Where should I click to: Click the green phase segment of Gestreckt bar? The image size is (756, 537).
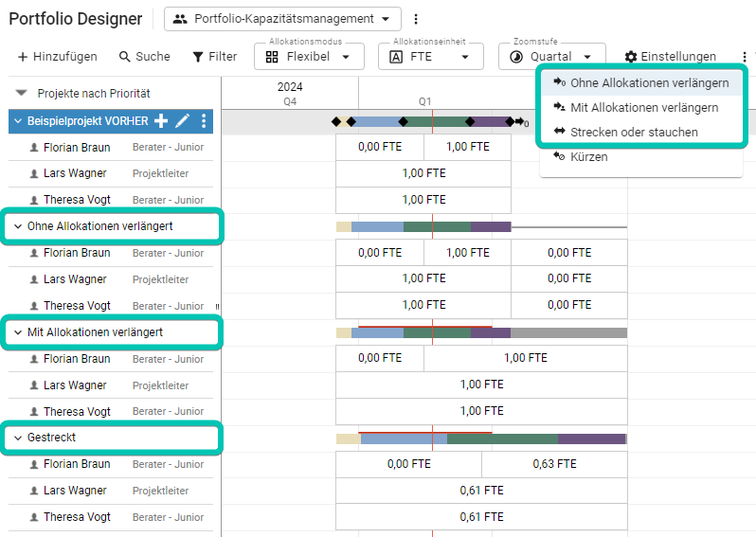point(502,439)
